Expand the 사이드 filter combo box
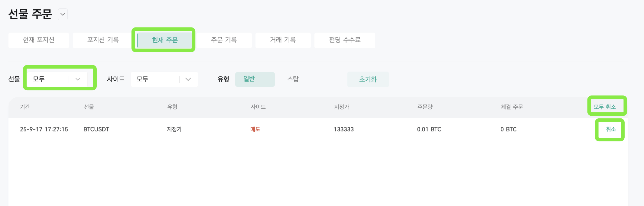 tap(164, 79)
